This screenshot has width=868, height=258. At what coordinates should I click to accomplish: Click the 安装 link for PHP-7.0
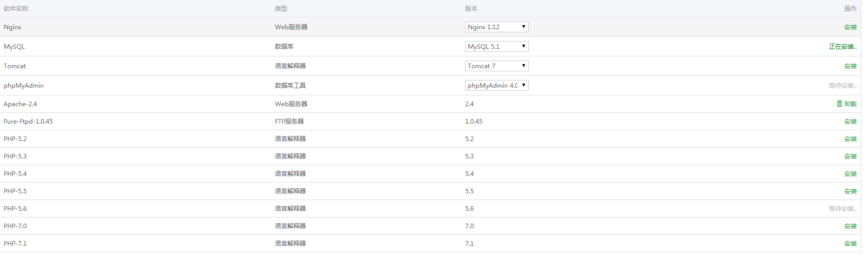[851, 226]
